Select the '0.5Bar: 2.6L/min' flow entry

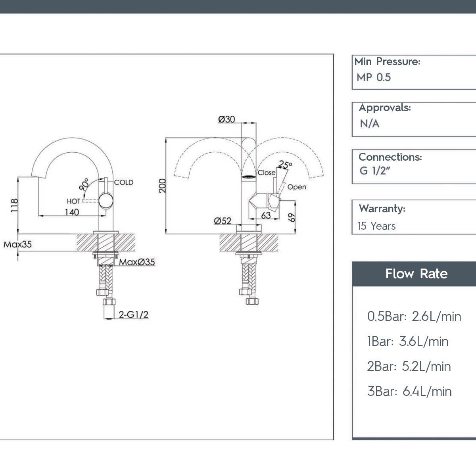tap(414, 317)
